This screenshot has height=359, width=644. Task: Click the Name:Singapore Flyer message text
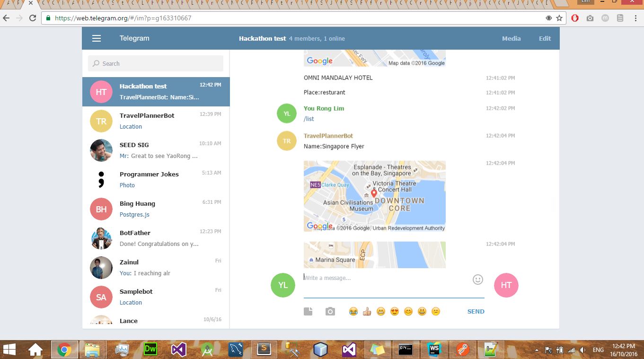click(334, 146)
